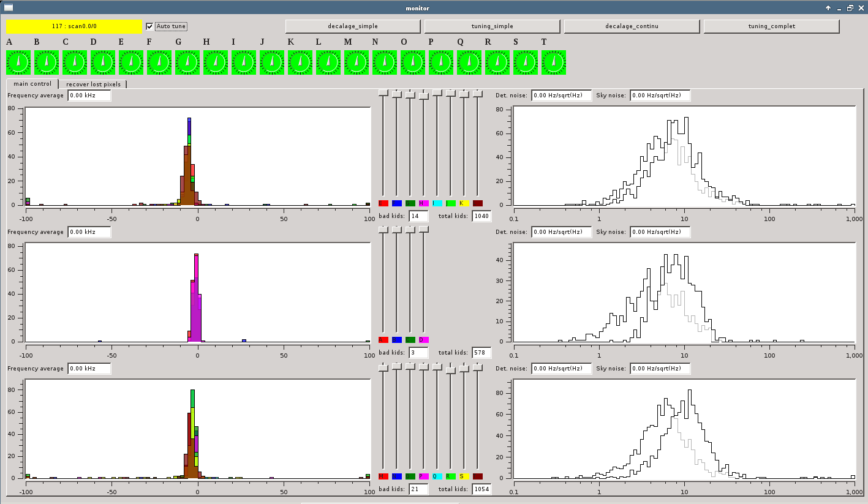Select the gauge icon under T
Screen dimensions: 868x504
pos(554,62)
